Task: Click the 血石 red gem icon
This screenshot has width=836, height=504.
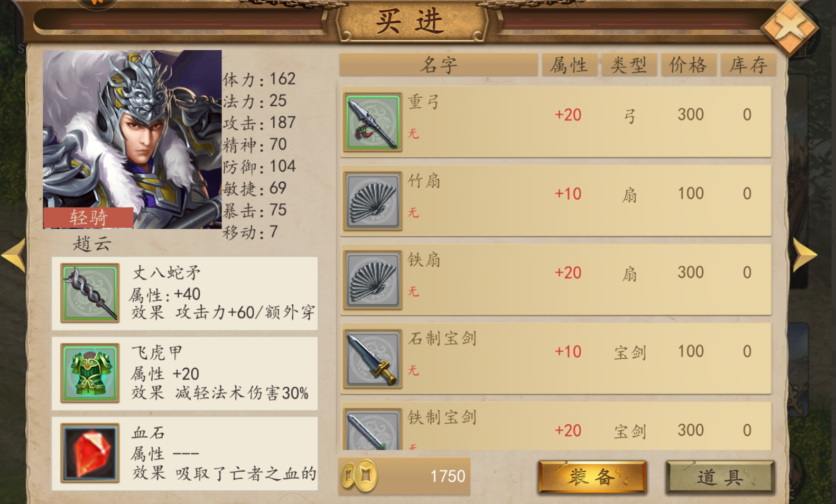Action: [90, 453]
